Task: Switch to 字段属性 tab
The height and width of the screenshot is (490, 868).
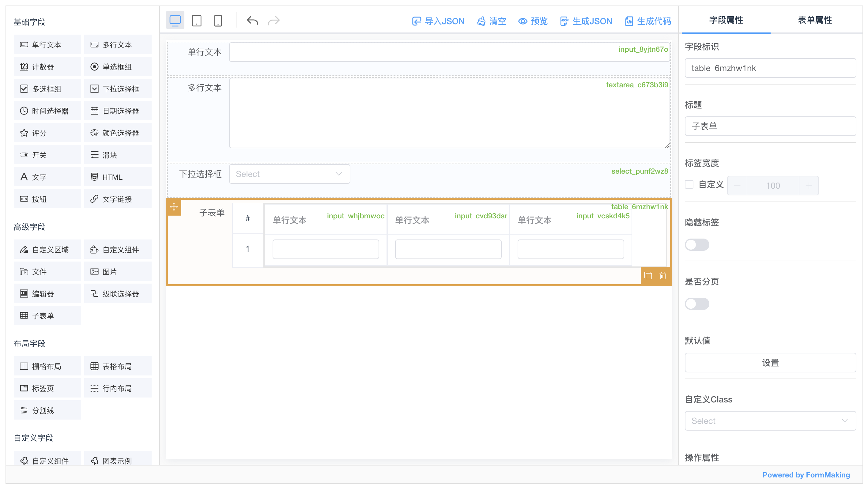Action: [726, 20]
